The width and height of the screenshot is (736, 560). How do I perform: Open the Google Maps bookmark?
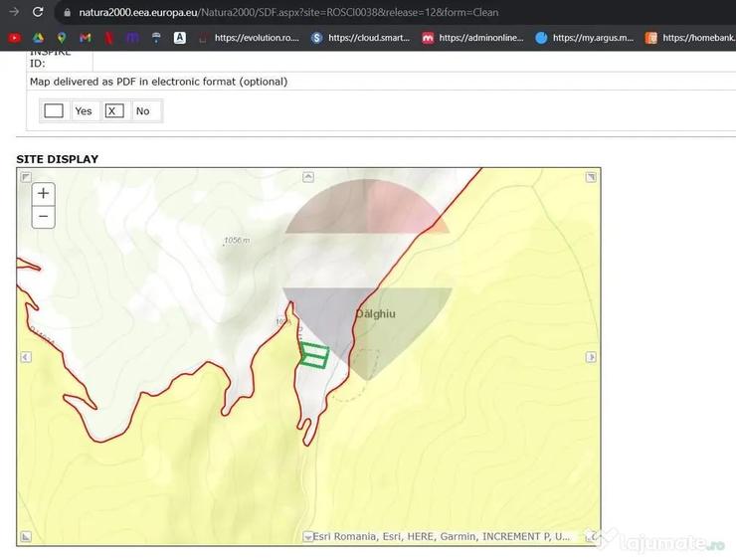62,38
